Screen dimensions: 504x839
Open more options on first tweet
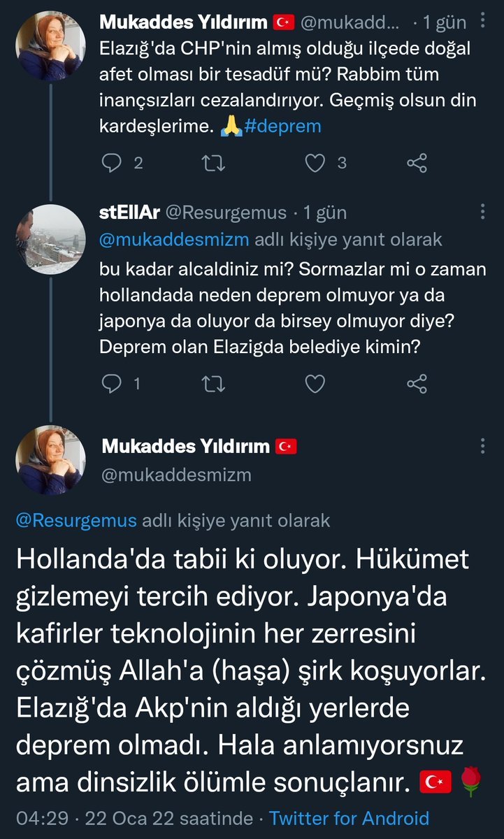click(x=482, y=22)
